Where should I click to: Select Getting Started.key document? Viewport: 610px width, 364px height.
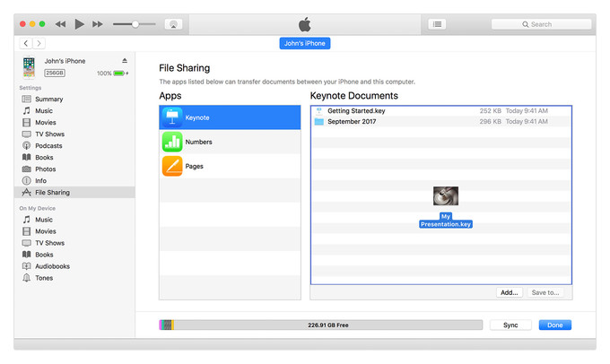coord(441,111)
